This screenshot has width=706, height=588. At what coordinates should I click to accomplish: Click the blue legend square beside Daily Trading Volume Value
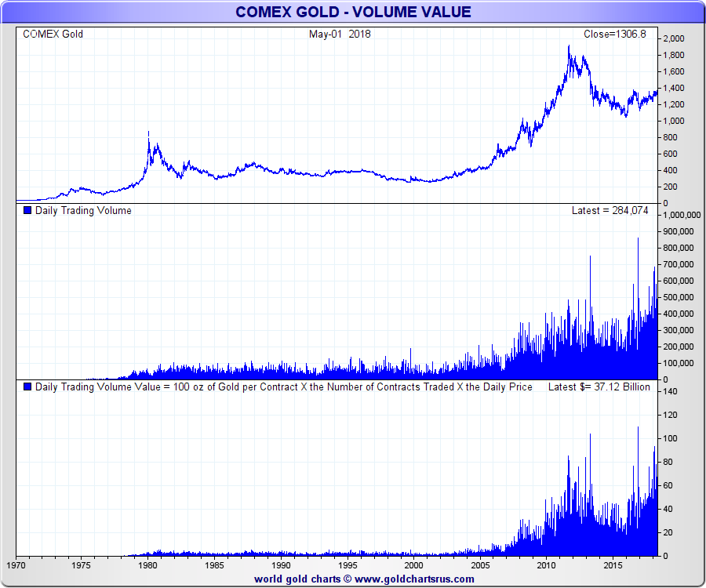coord(27,387)
